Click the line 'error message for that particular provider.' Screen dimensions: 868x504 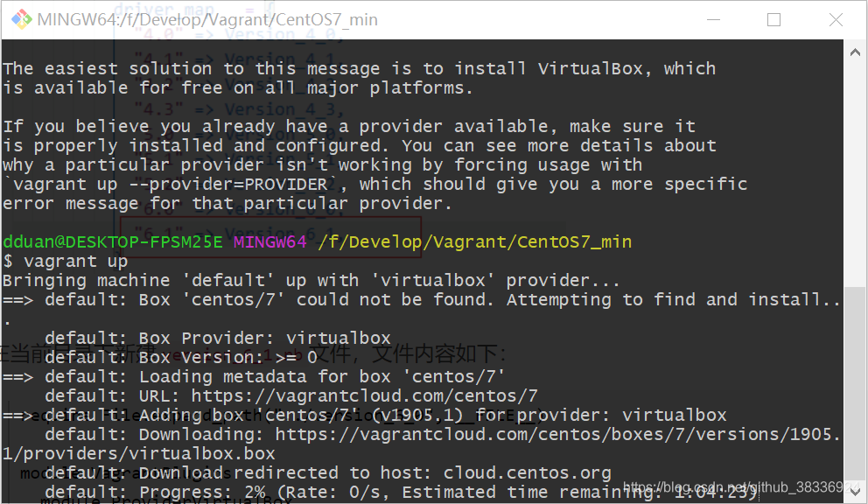(227, 203)
